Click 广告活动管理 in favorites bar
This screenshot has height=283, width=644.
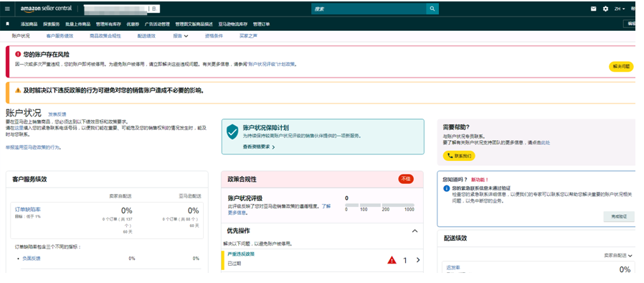[x=157, y=24]
